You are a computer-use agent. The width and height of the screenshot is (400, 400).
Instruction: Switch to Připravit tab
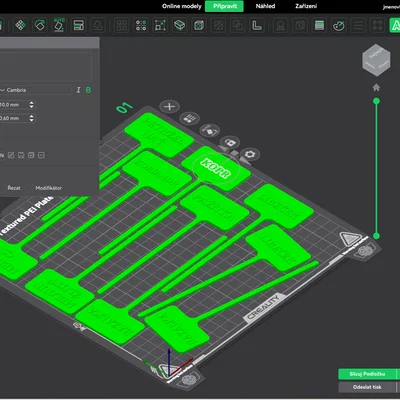(224, 6)
